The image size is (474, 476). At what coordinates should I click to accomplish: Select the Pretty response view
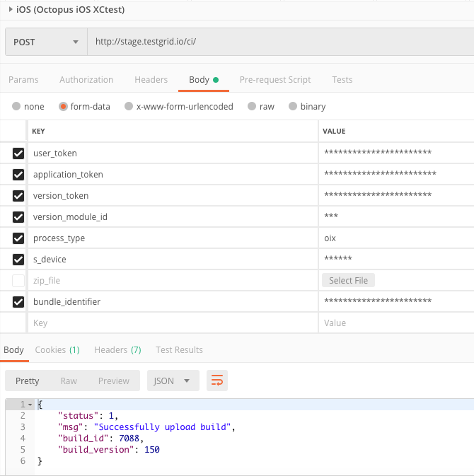28,381
